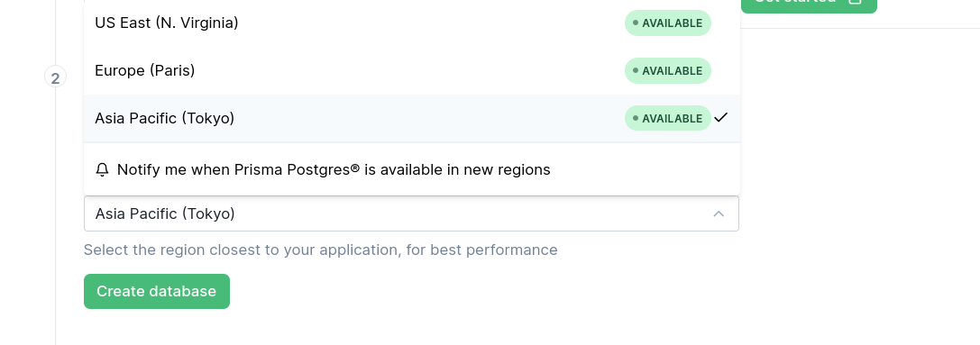Click the green dot in Tokyo's Available badge

click(636, 117)
